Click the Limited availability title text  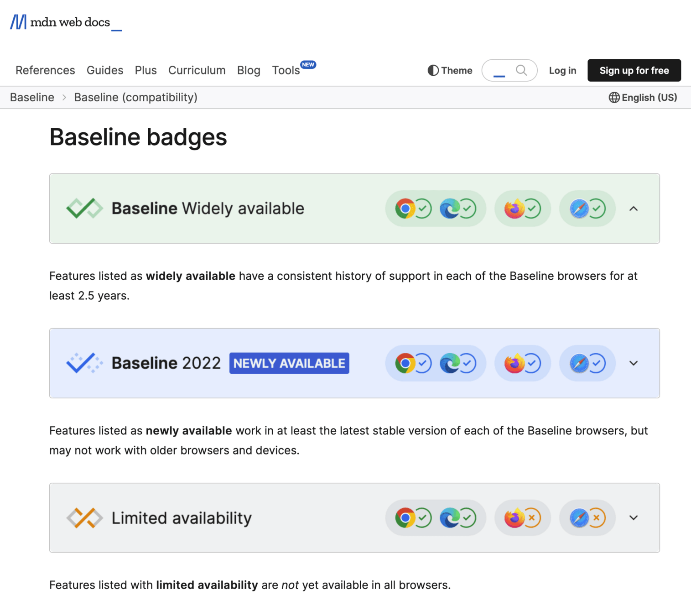point(182,518)
